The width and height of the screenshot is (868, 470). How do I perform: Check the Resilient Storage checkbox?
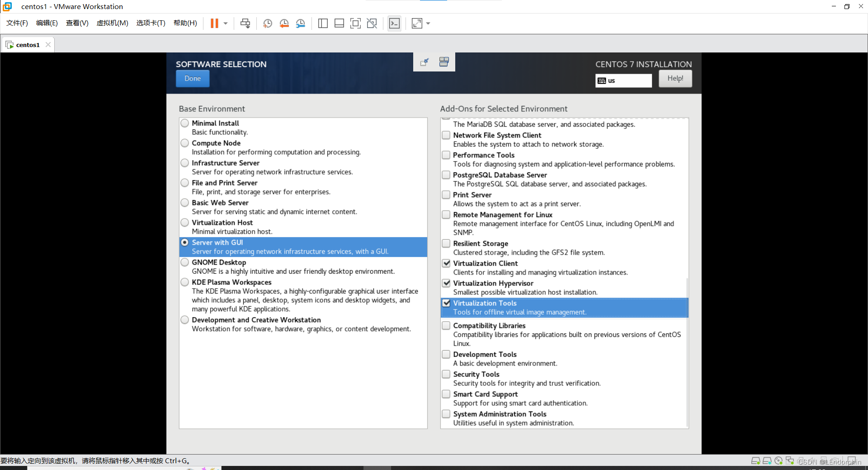446,243
